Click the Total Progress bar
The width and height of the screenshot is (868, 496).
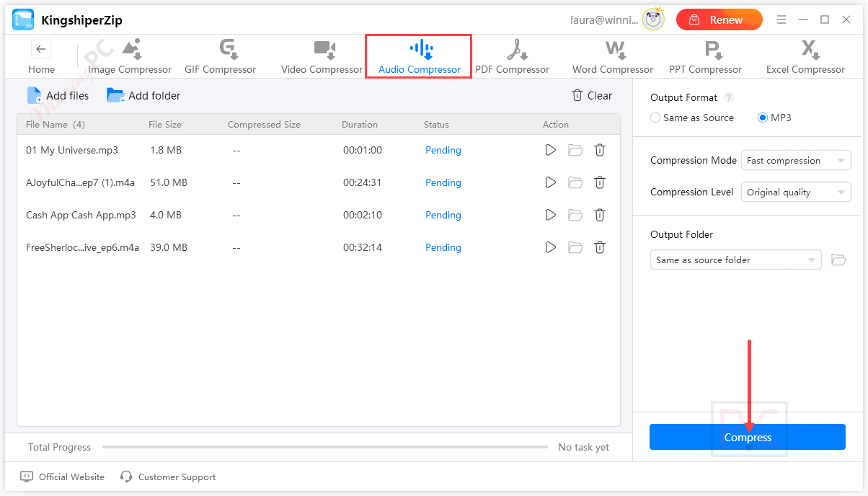[325, 447]
